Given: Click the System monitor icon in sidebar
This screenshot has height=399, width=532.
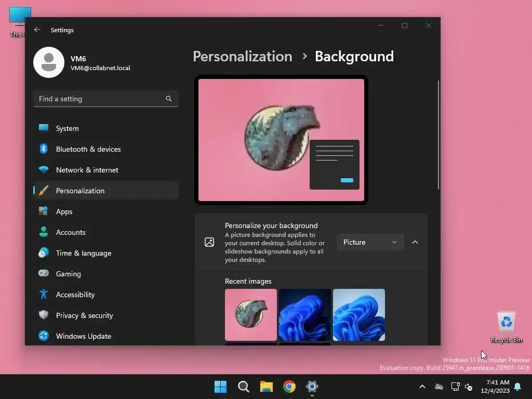Looking at the screenshot, I should [44, 128].
